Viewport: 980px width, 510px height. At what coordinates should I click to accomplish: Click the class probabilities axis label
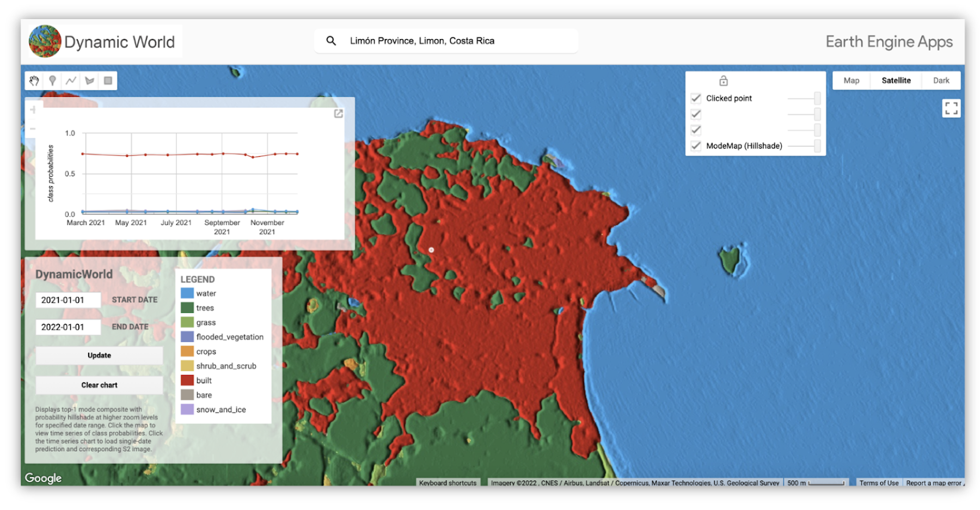point(51,173)
